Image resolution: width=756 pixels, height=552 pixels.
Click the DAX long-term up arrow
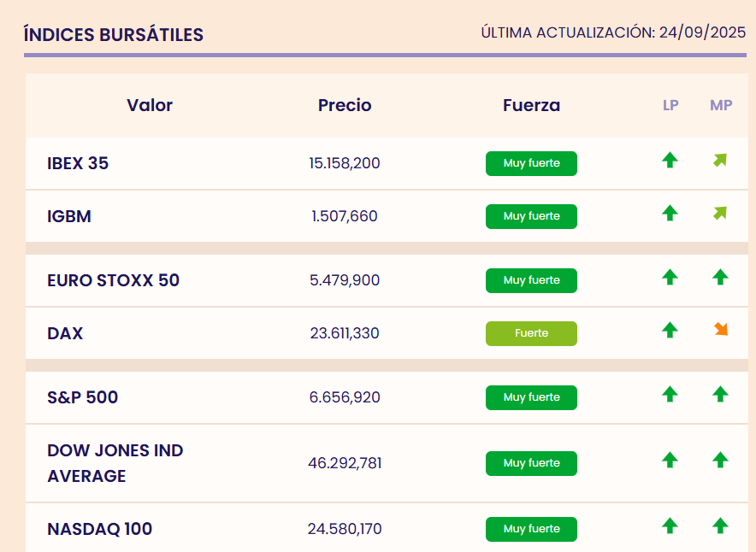[670, 329]
